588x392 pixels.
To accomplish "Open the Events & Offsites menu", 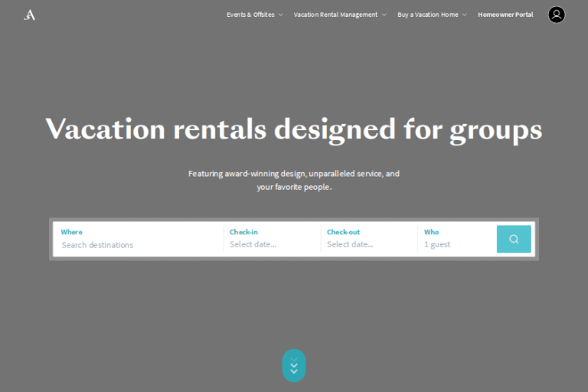I will [x=250, y=15].
